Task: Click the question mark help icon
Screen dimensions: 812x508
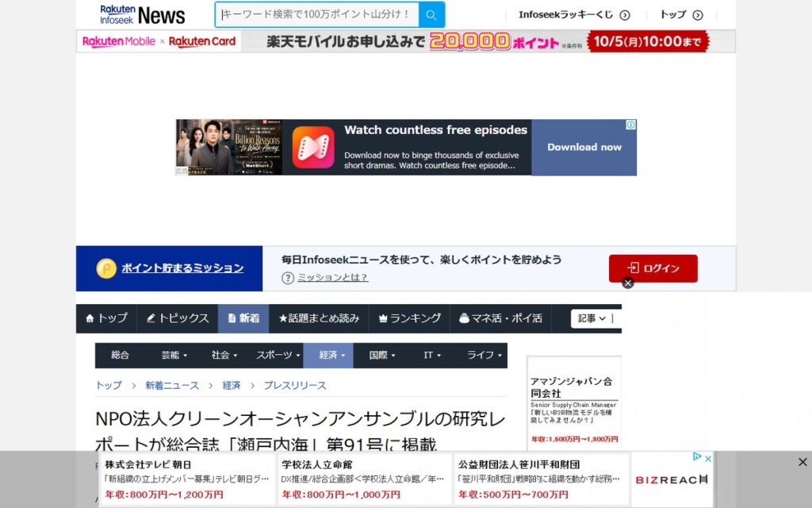Action: (288, 278)
